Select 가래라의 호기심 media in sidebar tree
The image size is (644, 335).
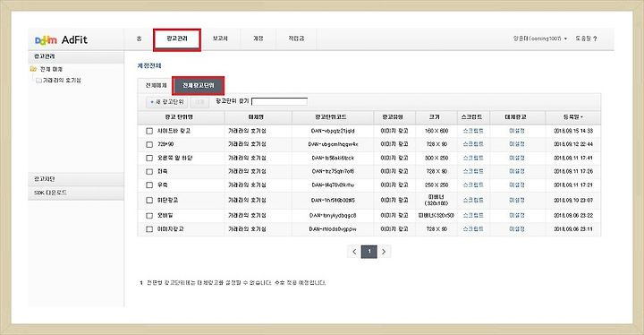[62, 81]
